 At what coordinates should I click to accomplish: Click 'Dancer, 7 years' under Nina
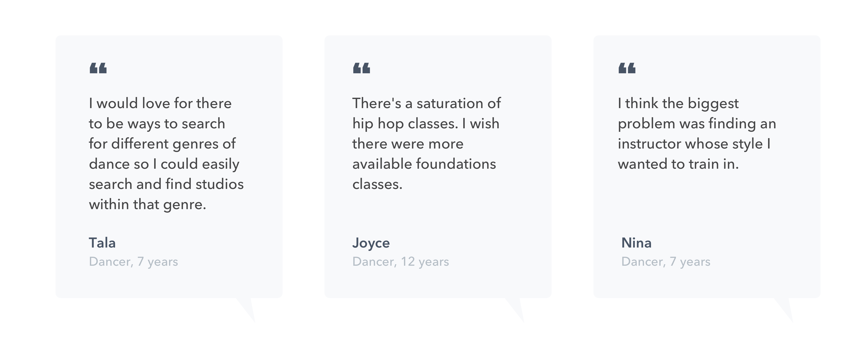click(x=666, y=262)
